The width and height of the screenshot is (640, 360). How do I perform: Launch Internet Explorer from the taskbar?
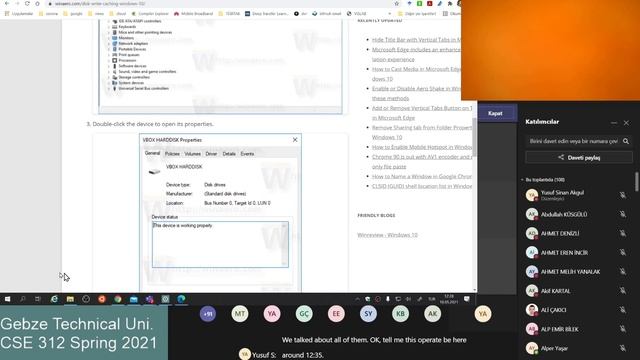coord(54,299)
